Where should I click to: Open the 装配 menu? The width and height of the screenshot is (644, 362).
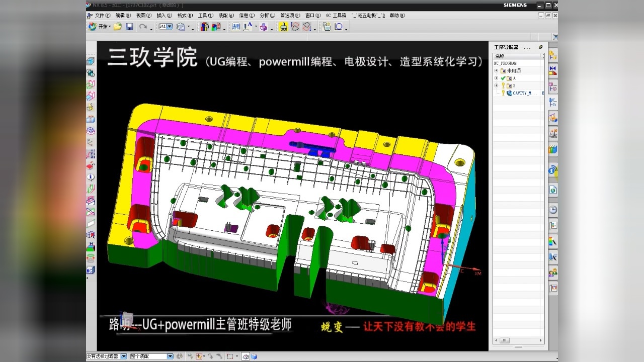point(226,16)
